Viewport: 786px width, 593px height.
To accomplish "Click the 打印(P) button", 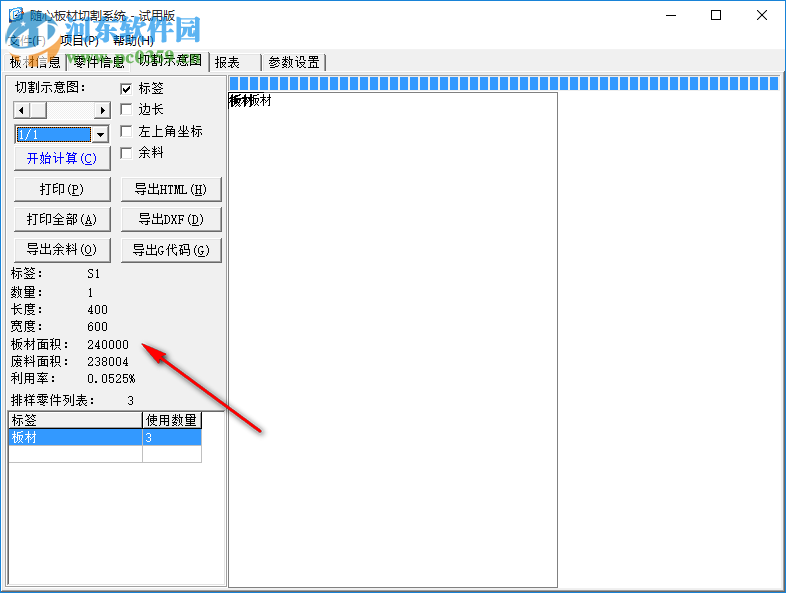I will [62, 189].
